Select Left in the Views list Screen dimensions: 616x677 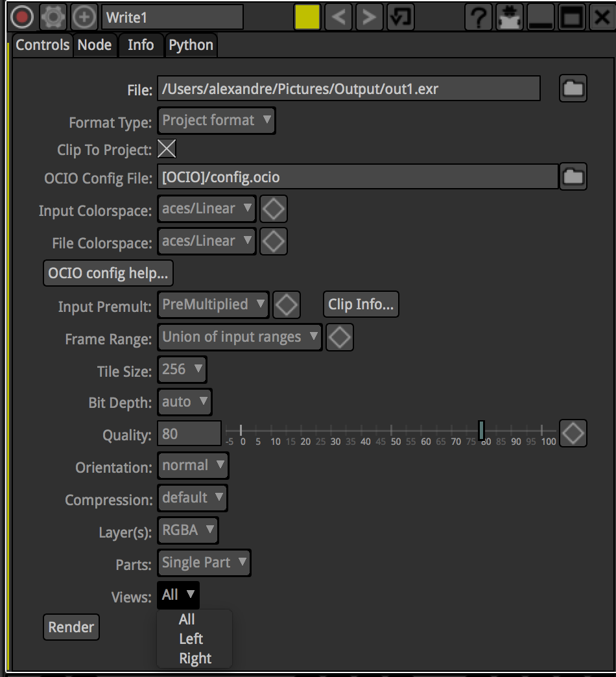click(191, 639)
